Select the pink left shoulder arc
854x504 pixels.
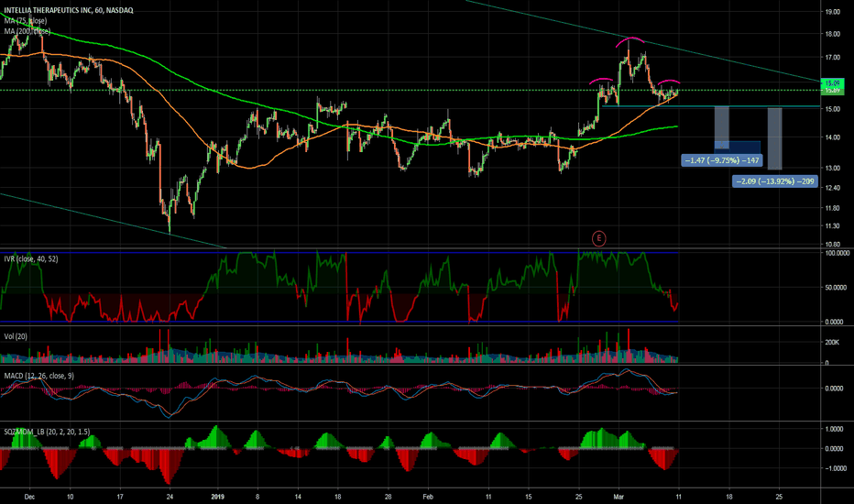pyautogui.click(x=601, y=80)
